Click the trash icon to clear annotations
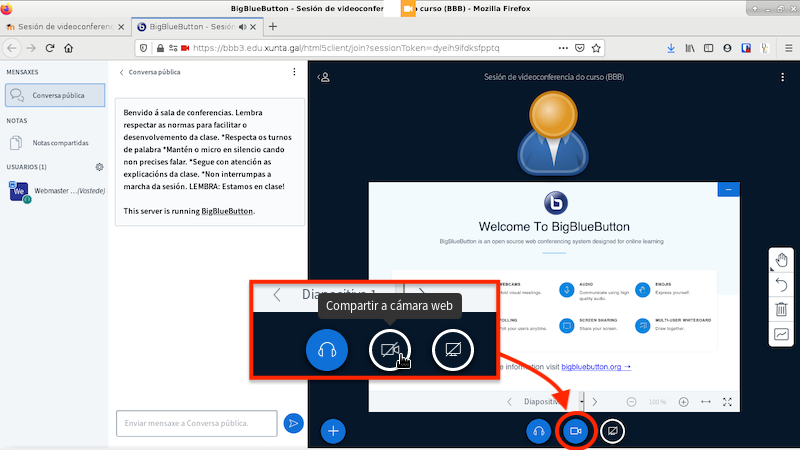800x450 pixels. click(781, 310)
